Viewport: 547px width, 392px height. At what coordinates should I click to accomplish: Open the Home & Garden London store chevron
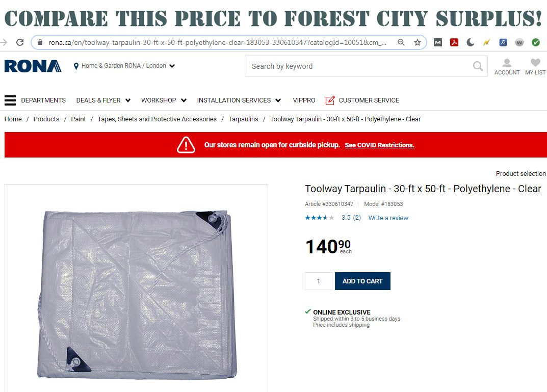(x=172, y=66)
